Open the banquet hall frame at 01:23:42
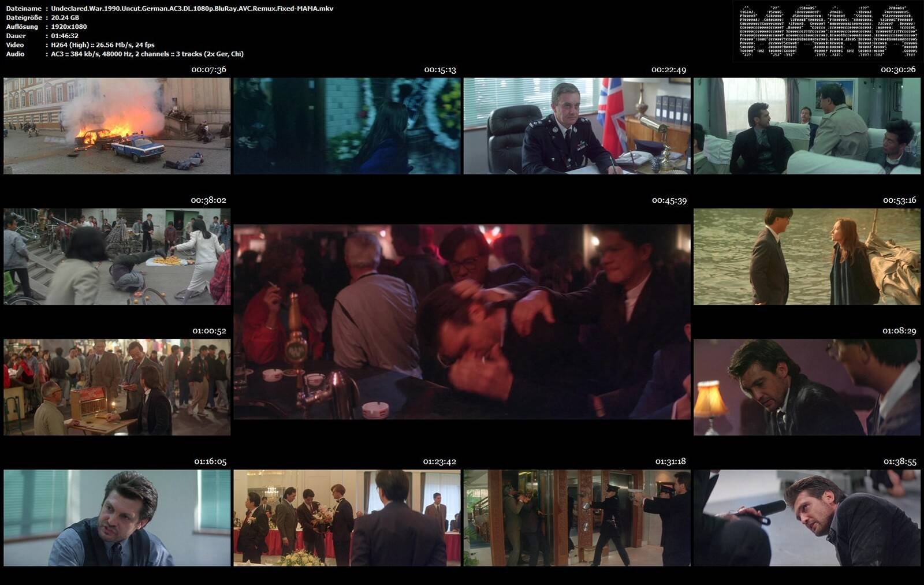The height and width of the screenshot is (585, 924). pyautogui.click(x=347, y=517)
